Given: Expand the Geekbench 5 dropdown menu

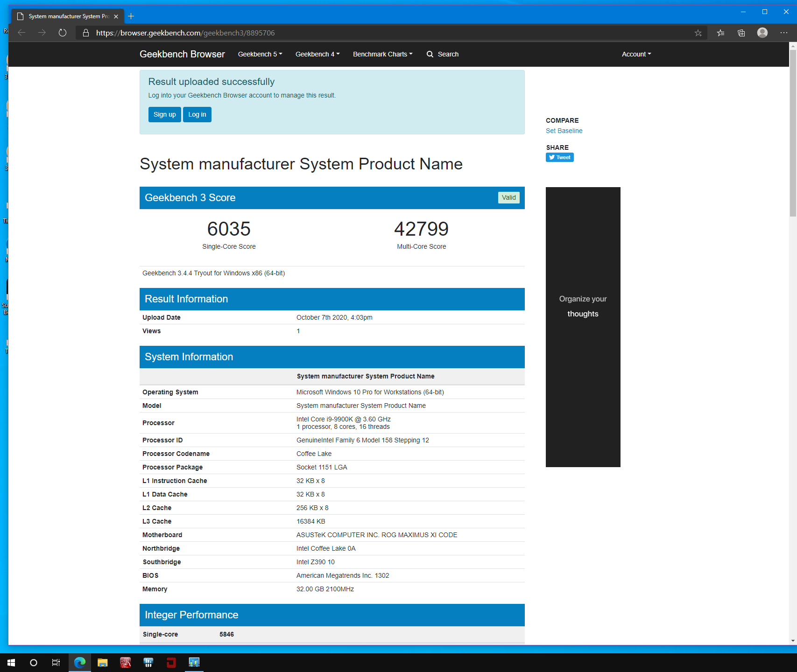Looking at the screenshot, I should click(260, 54).
